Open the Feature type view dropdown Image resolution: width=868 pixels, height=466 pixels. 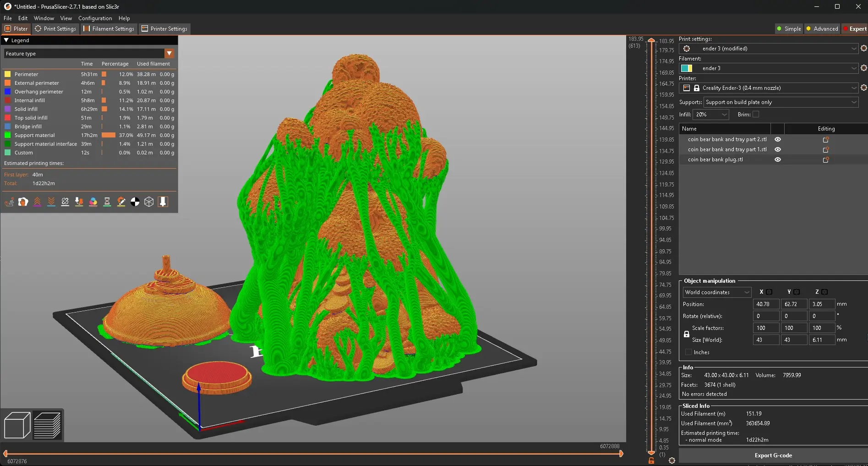[169, 54]
